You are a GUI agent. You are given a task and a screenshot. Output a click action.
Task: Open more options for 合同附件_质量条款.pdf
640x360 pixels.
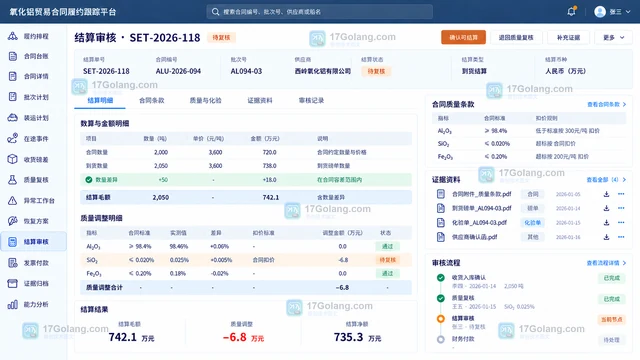click(621, 194)
